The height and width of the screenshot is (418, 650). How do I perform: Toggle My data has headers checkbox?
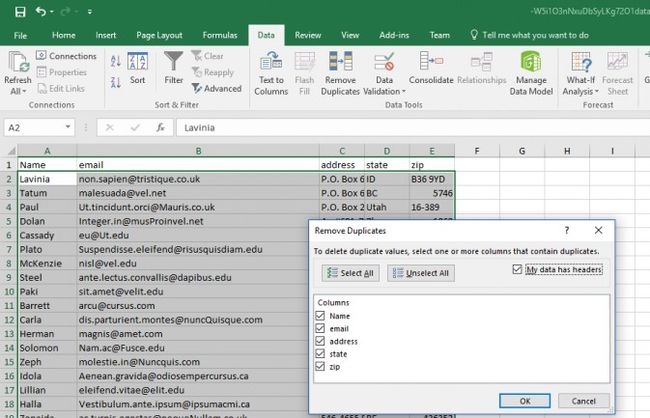(517, 269)
